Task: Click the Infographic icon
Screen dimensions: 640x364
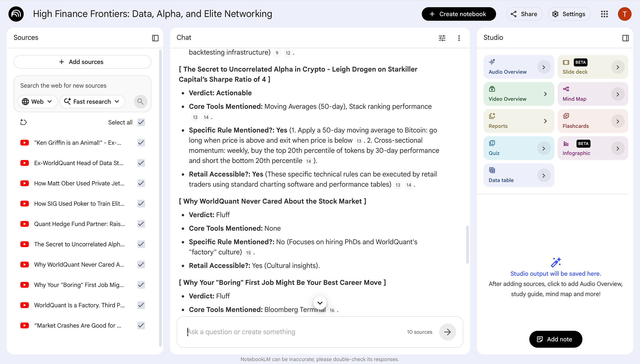Action: point(566,143)
